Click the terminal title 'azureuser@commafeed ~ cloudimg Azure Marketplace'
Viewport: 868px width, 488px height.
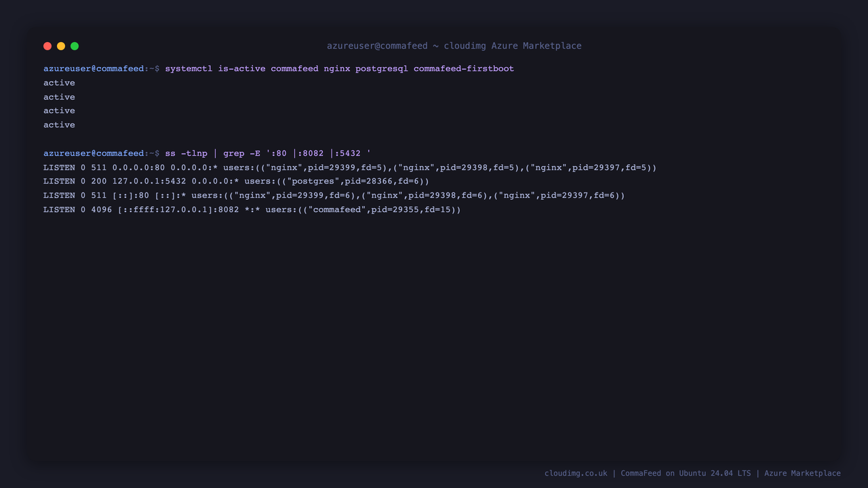coord(454,46)
